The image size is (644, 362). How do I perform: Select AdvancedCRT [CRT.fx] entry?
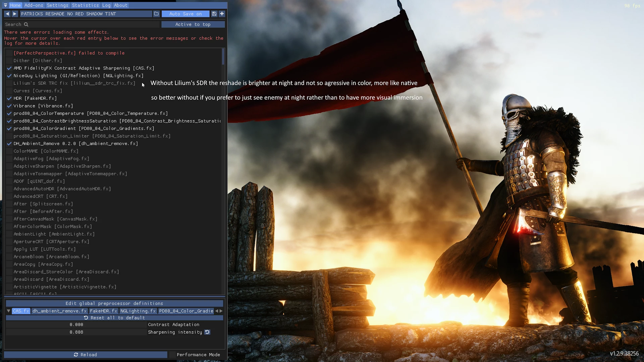[40, 196]
